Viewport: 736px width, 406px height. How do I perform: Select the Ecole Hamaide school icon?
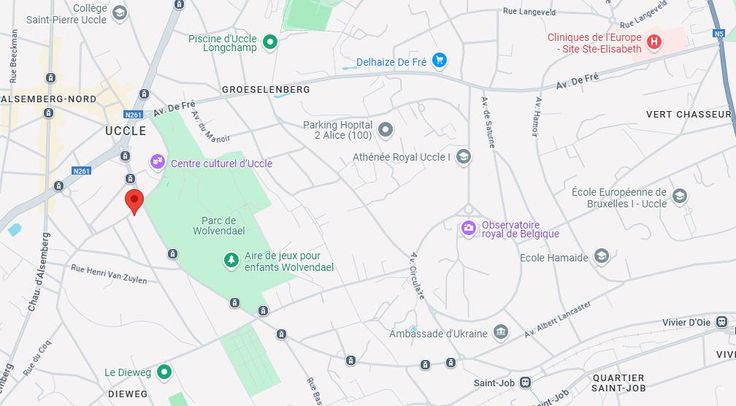(601, 256)
